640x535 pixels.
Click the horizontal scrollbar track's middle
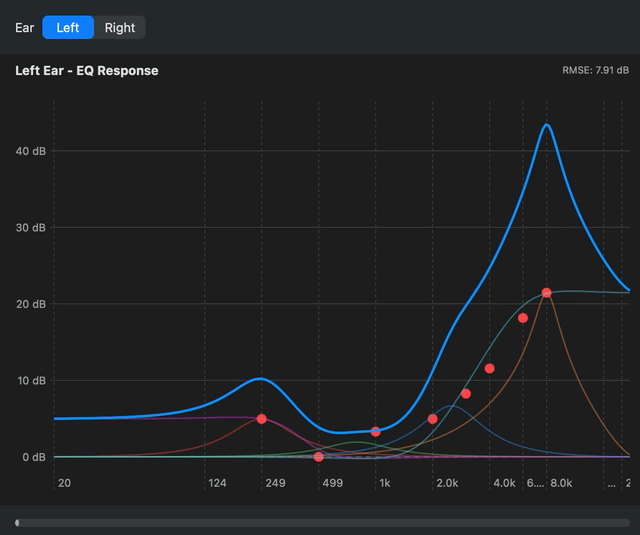[x=320, y=522]
